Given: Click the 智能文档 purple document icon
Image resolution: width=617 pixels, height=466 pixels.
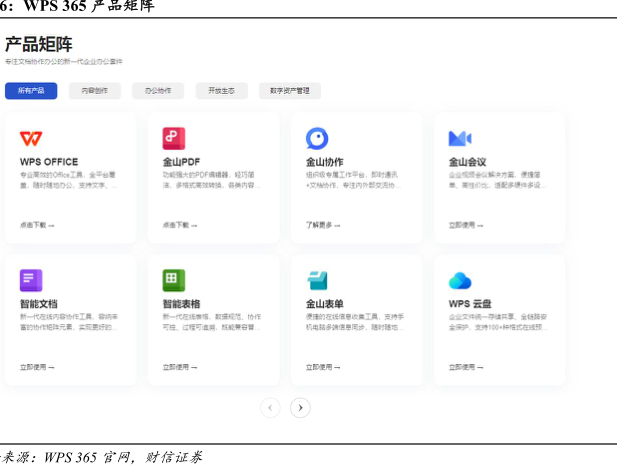Looking at the screenshot, I should 31,280.
